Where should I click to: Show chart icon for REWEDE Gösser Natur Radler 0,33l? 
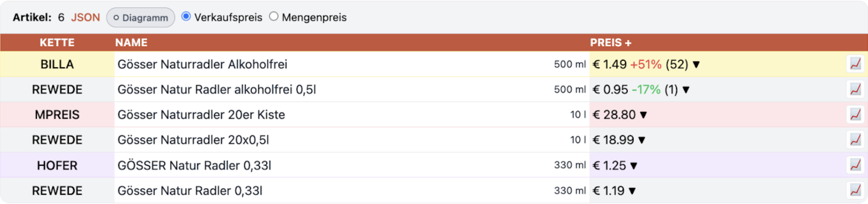855,190
